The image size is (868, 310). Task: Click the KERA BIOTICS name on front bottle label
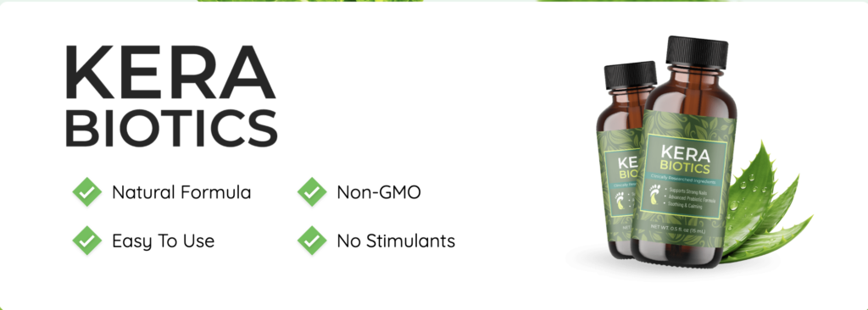[686, 159]
